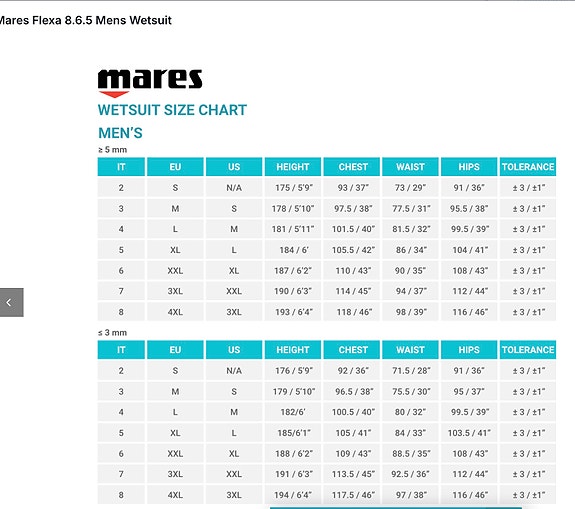
Task: Click the 103.5 / 41" hips cell
Action: click(469, 433)
